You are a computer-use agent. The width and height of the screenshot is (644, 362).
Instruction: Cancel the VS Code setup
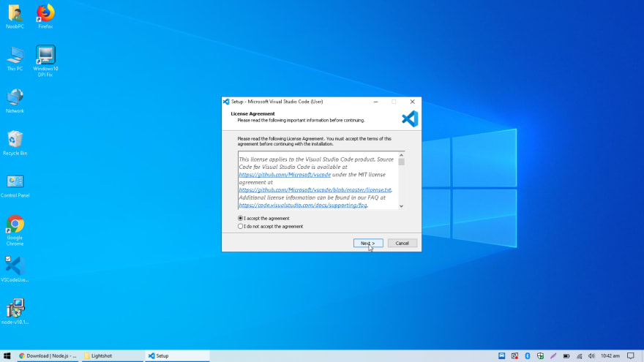tap(402, 243)
